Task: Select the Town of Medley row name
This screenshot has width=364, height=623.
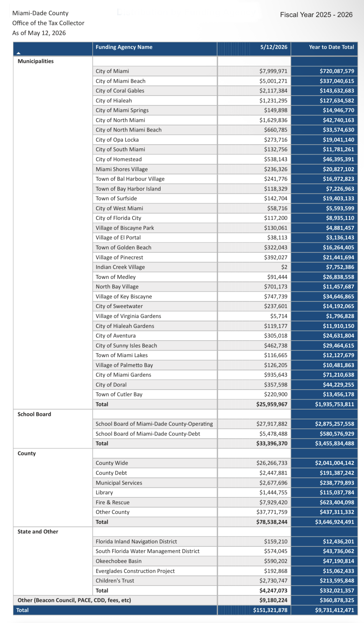Action: click(116, 277)
